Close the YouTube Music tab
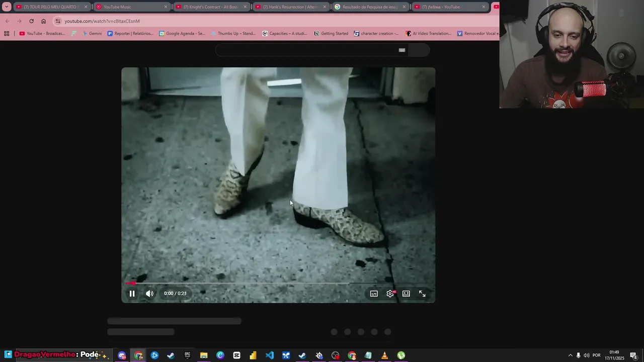Screen dimensions: 644x362 [166, 7]
